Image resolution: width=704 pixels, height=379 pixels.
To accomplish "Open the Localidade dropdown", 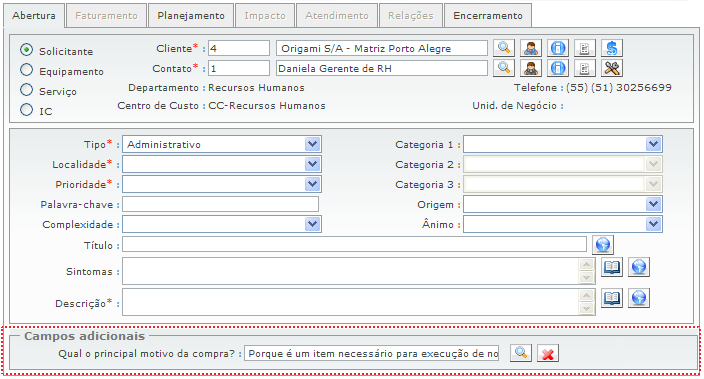I will coord(222,164).
